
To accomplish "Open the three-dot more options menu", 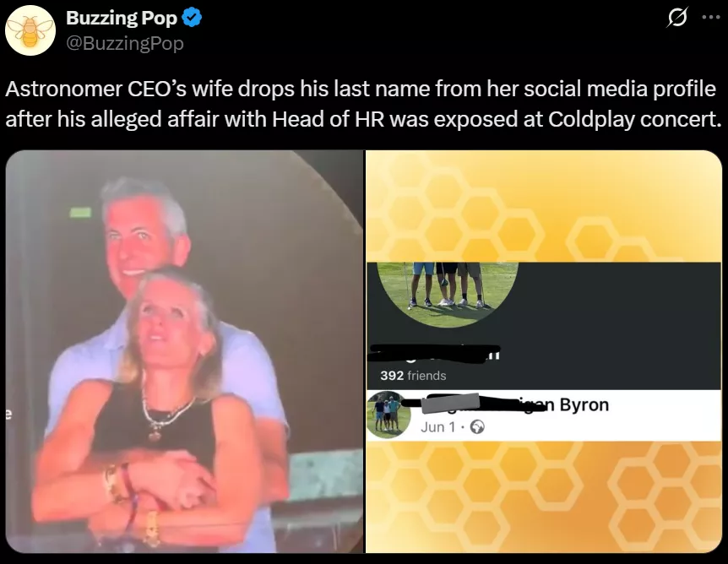I will [x=710, y=18].
